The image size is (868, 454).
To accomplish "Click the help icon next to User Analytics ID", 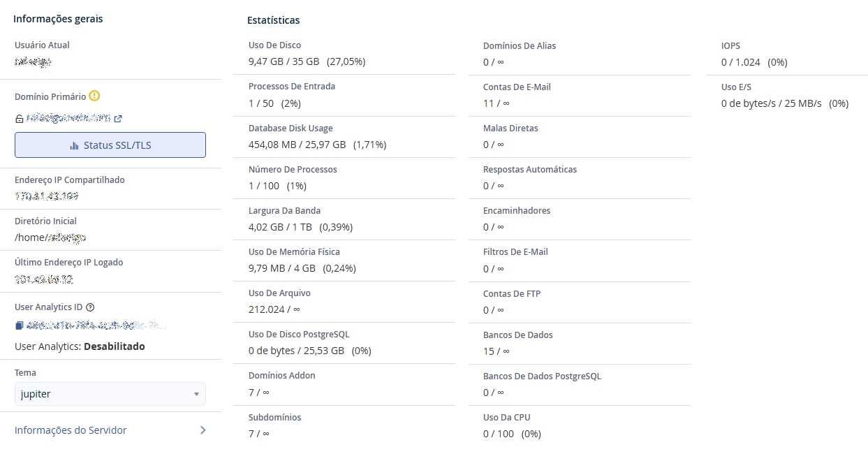I will [90, 307].
